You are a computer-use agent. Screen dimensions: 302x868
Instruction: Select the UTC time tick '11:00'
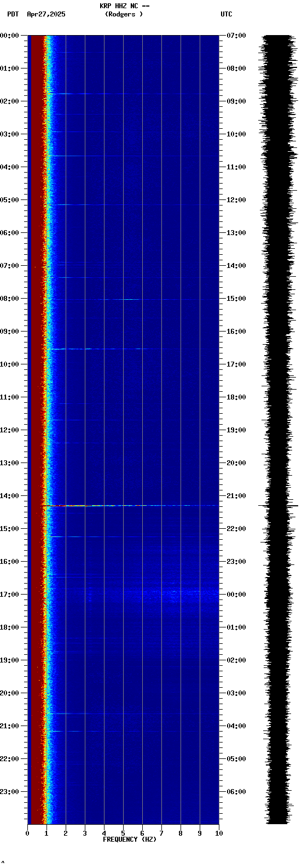[236, 167]
